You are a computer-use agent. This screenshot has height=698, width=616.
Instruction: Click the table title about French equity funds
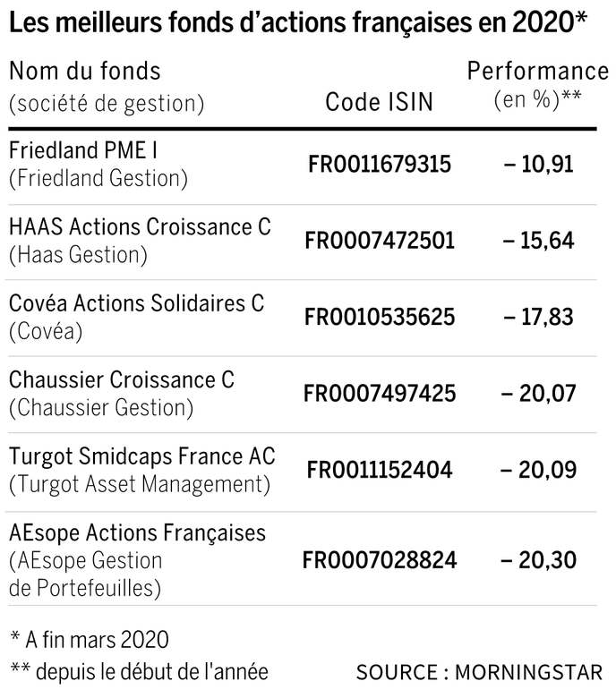tap(298, 22)
